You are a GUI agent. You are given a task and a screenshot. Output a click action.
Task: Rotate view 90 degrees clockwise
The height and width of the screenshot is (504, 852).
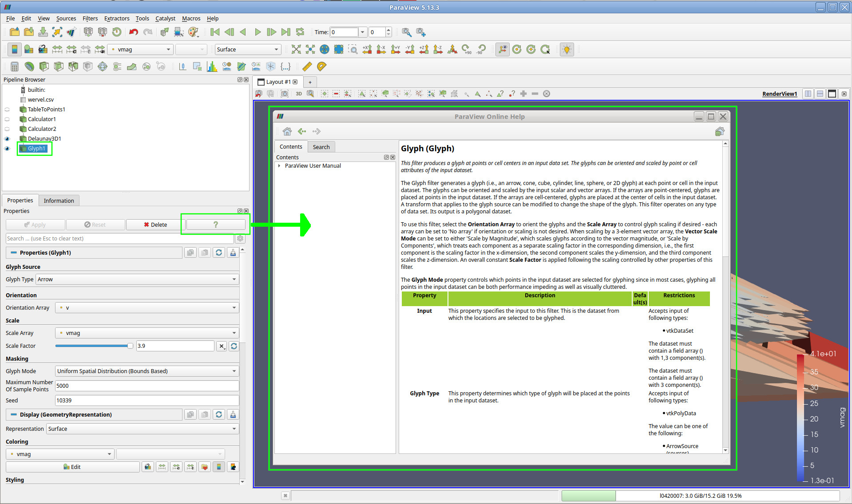[467, 49]
